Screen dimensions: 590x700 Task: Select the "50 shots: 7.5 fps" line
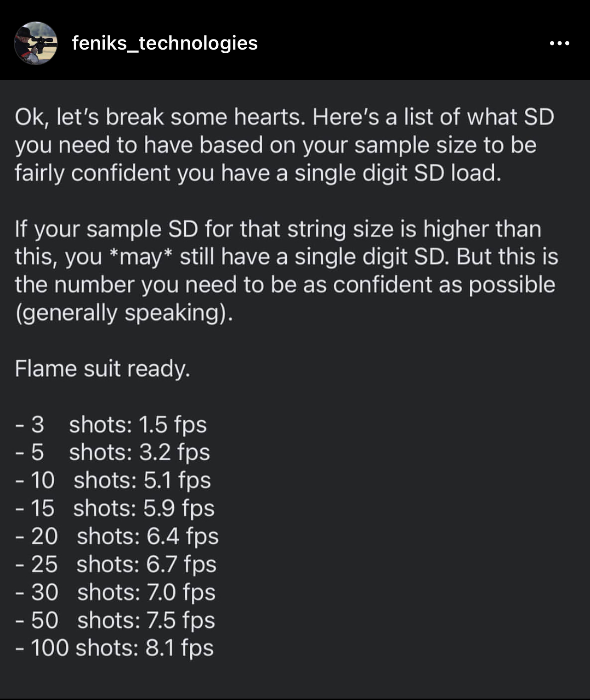[x=115, y=621]
